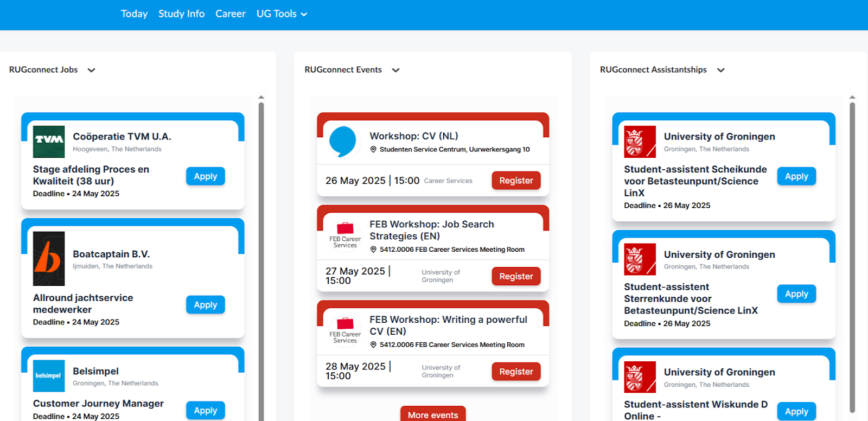This screenshot has height=421, width=868.
Task: Open FEB Workshop: Job Search Strategies title
Action: click(x=432, y=230)
